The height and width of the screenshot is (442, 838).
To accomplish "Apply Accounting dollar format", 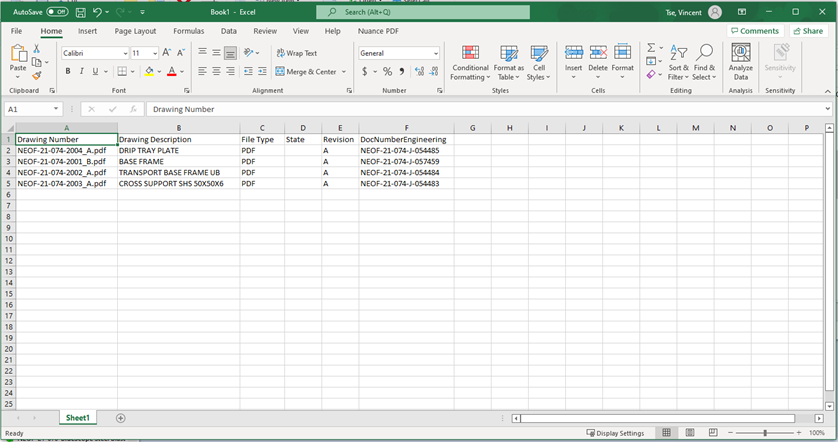I will pyautogui.click(x=364, y=71).
